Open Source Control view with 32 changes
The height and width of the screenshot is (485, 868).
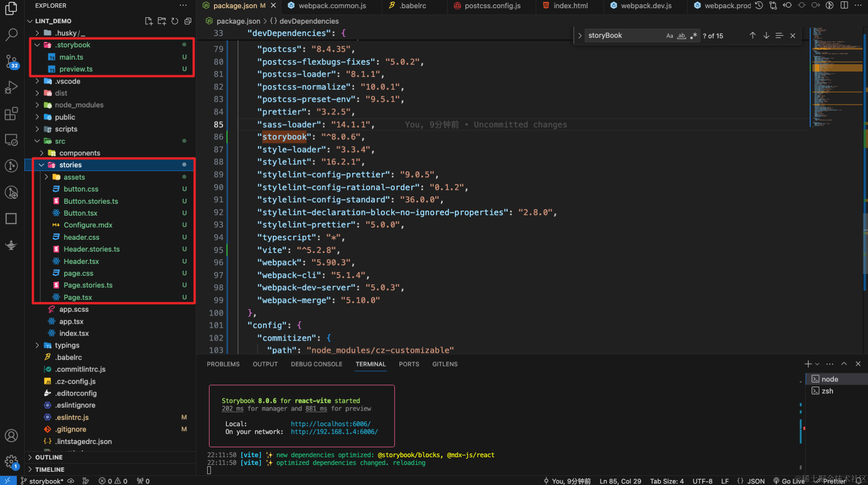pos(11,61)
